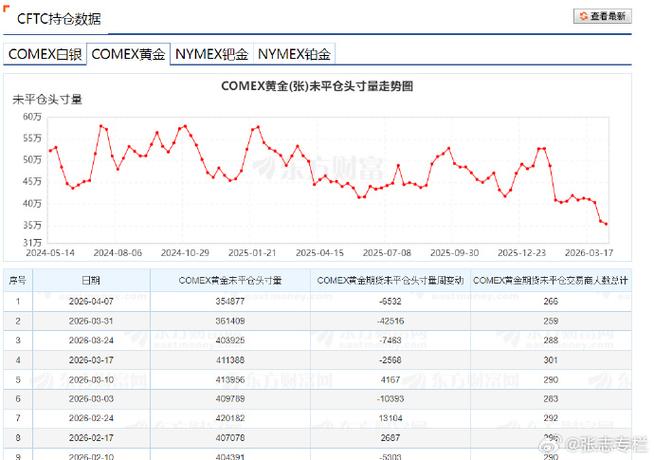Click the last data point on the chart
The height and width of the screenshot is (460, 654).
(x=606, y=224)
